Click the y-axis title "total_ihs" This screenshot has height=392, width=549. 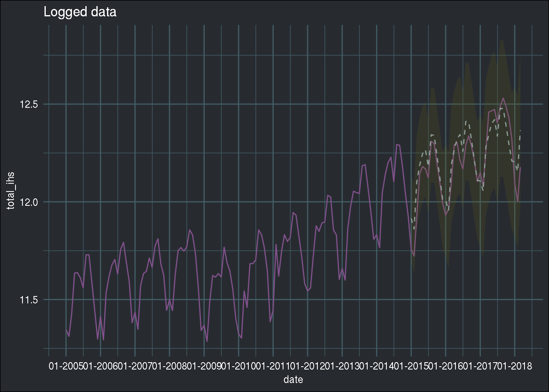11,190
